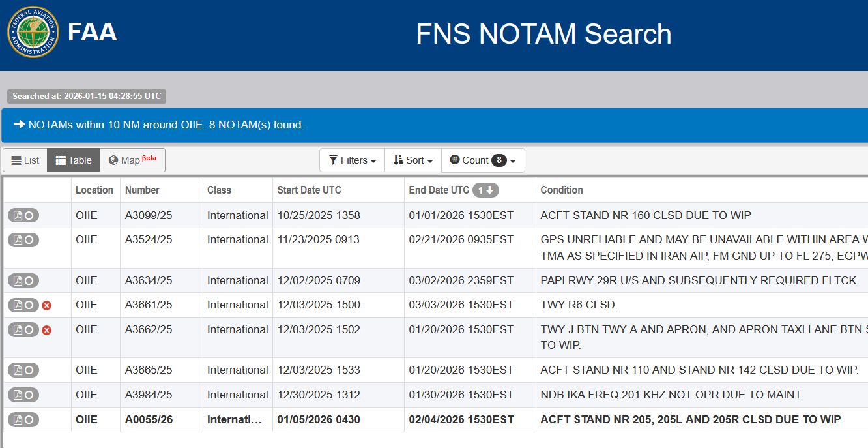
Task: Toggle the select circle for A3099/25
Action: (29, 215)
